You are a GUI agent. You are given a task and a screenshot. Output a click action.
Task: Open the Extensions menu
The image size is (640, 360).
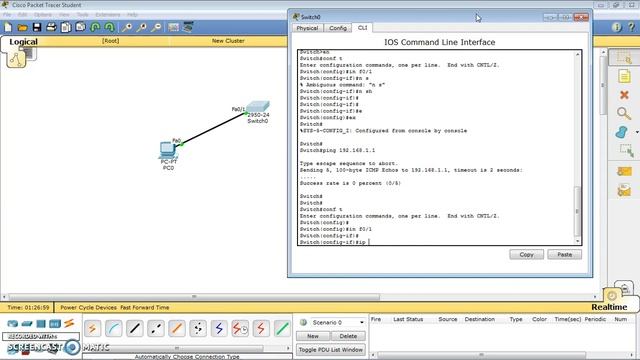(x=108, y=15)
